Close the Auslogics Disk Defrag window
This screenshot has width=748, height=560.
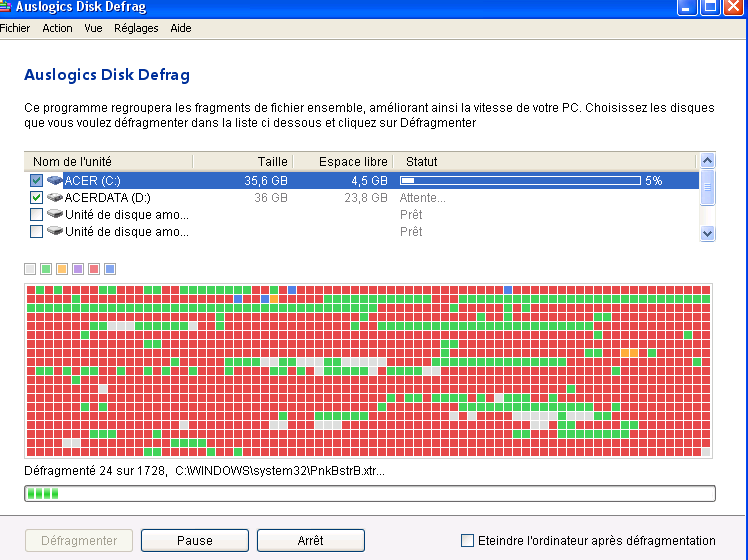[x=733, y=7]
